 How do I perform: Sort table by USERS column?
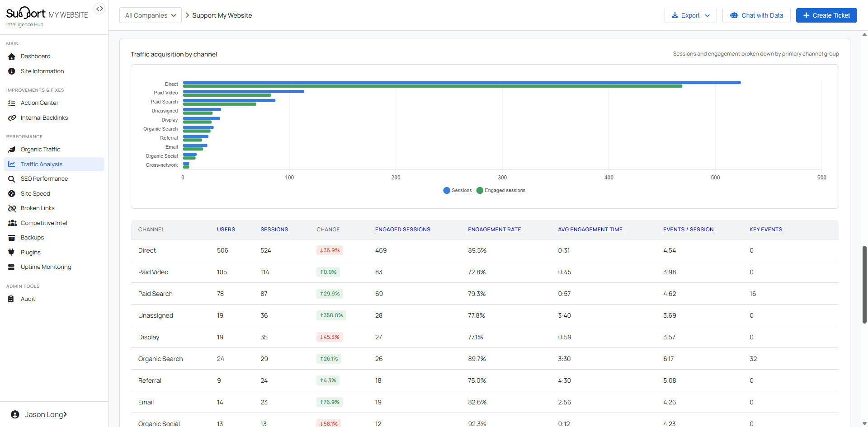coord(226,230)
